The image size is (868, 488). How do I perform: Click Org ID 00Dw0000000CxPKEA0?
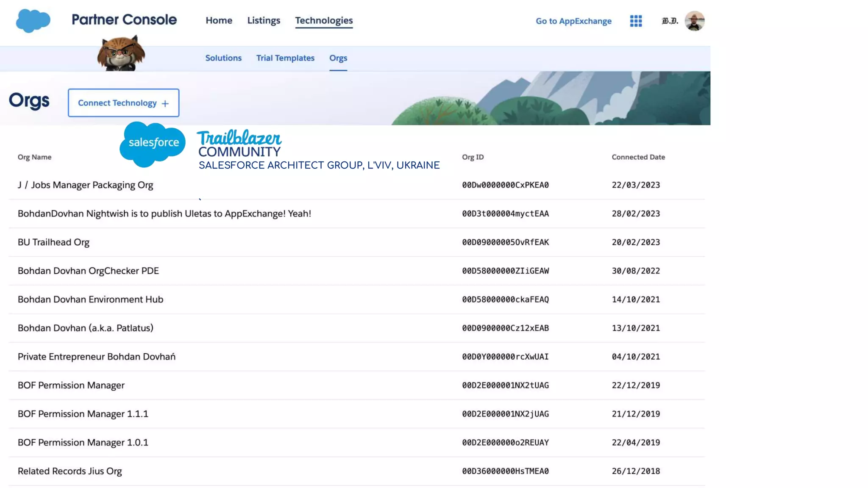[x=505, y=185]
